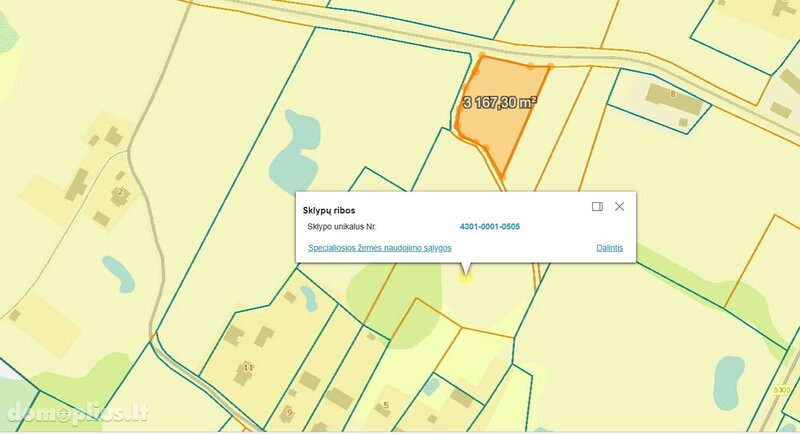Click road number 5305 label
Viewport: 800px width, 434px height.
click(782, 390)
